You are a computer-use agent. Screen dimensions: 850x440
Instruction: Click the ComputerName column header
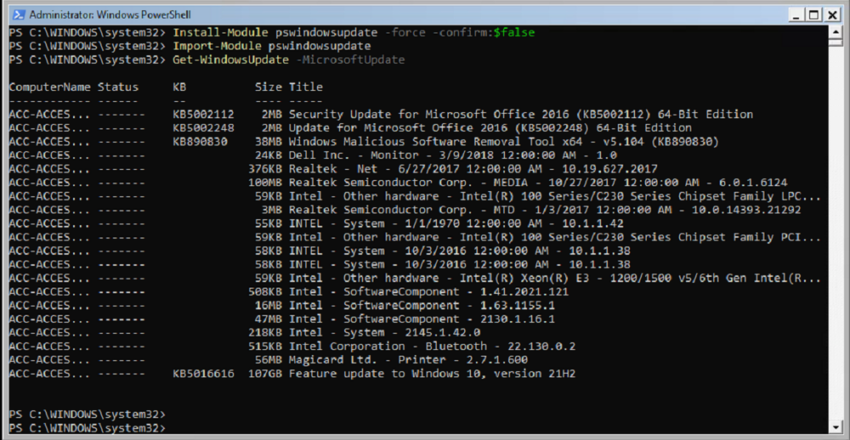(50, 87)
